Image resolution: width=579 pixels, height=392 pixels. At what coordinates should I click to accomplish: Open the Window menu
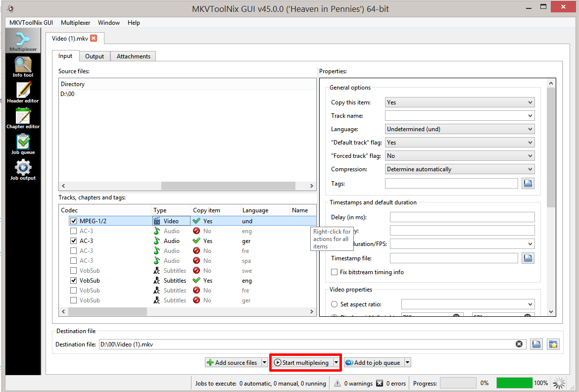[108, 23]
